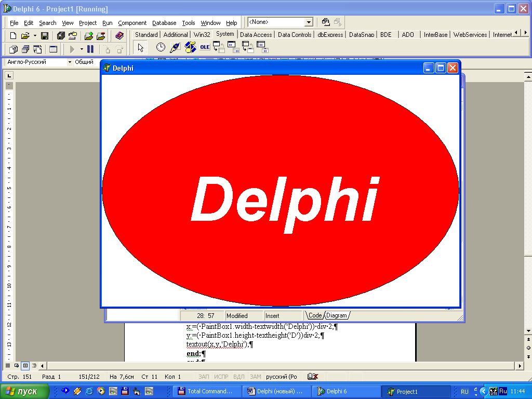Open the Help contents book icon
Viewport: 532px width, 399px height.
[x=119, y=35]
